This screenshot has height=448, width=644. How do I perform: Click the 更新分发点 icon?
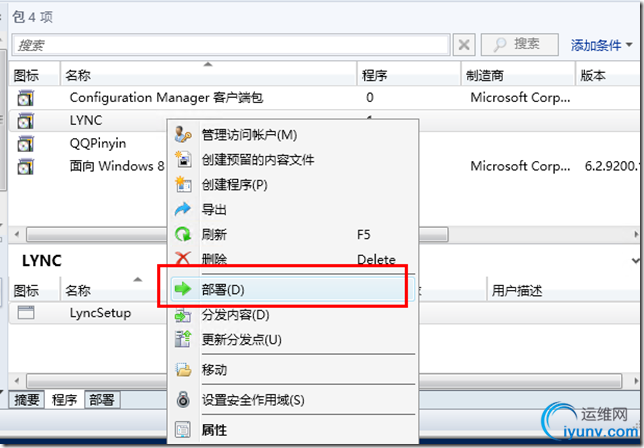coord(183,339)
